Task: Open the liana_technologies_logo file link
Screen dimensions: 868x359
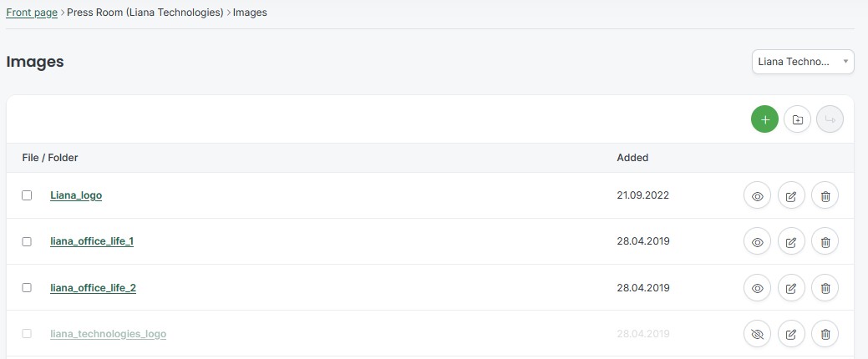Action: pos(108,334)
